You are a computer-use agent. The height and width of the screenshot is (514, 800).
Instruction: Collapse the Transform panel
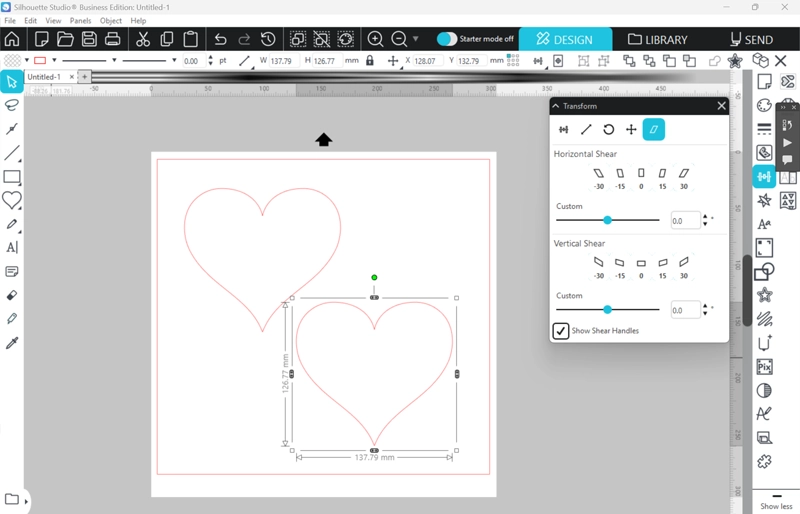[556, 106]
